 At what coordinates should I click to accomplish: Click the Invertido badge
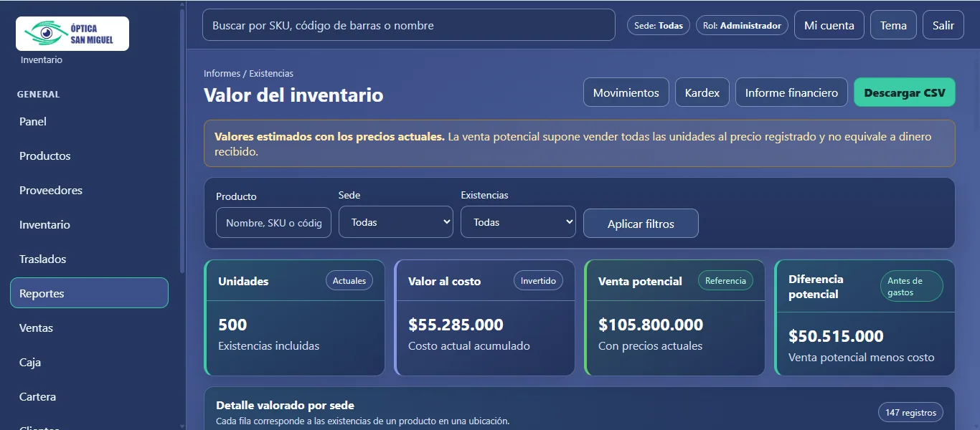[x=538, y=281]
